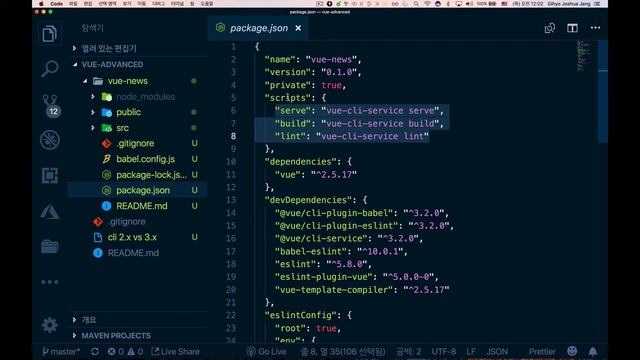Expand the Outline section

138,320
